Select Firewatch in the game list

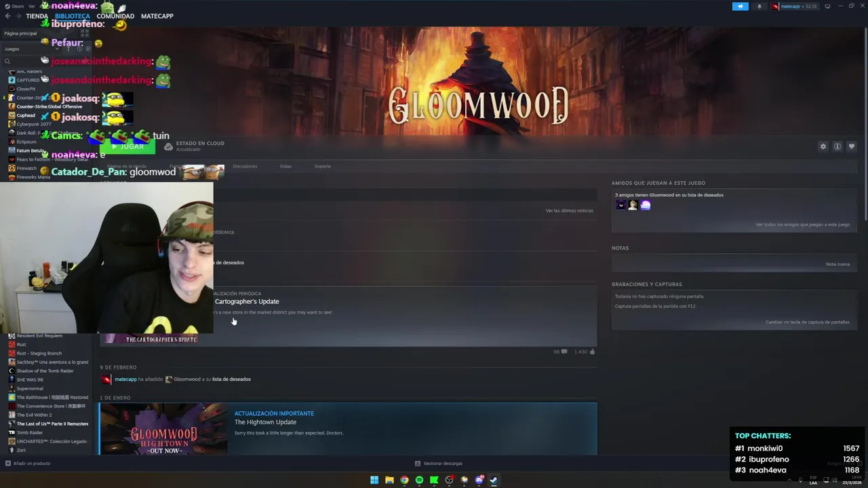point(26,168)
